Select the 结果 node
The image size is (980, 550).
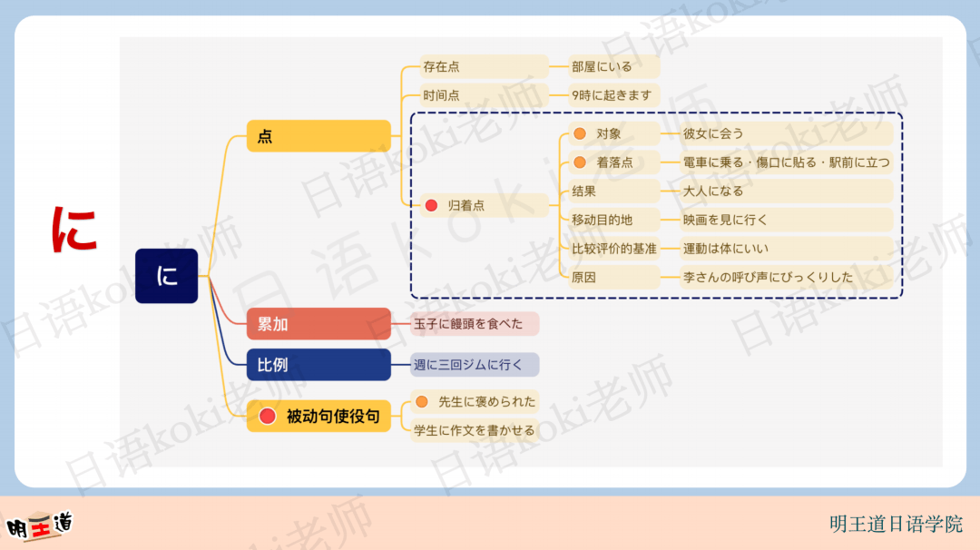613,191
